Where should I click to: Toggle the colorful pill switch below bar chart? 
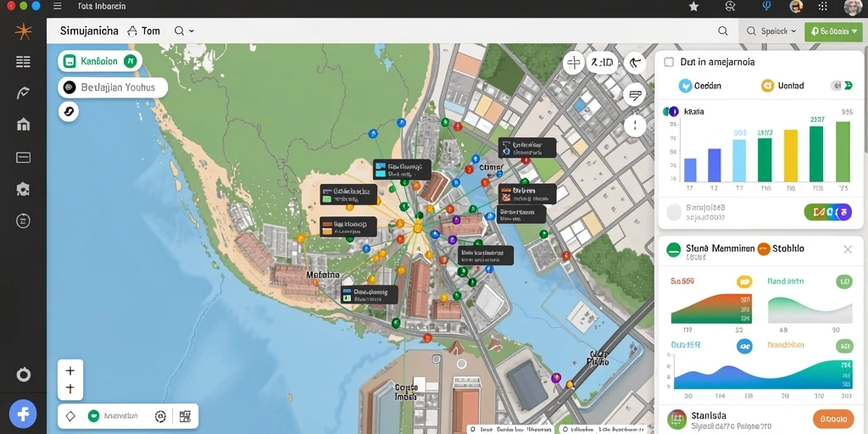tap(827, 212)
